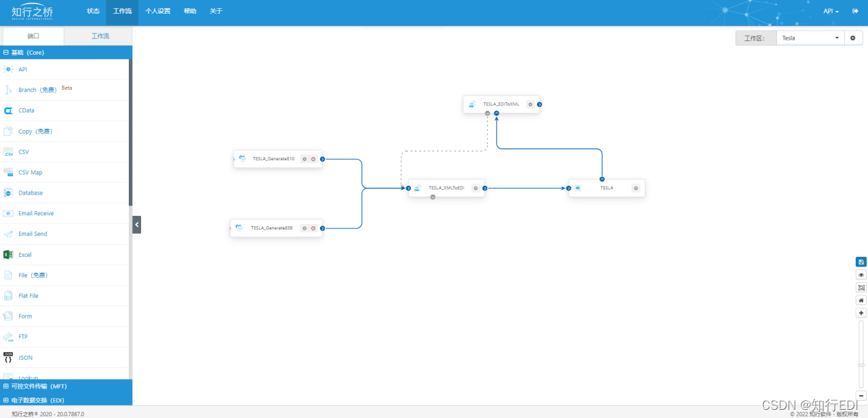Collapse the 基础 (Core) section

(x=66, y=52)
